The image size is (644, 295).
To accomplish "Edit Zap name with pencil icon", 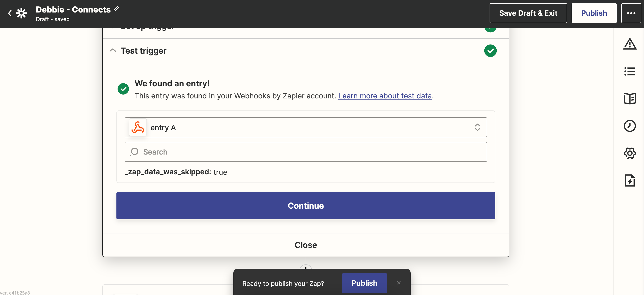I will click(116, 9).
